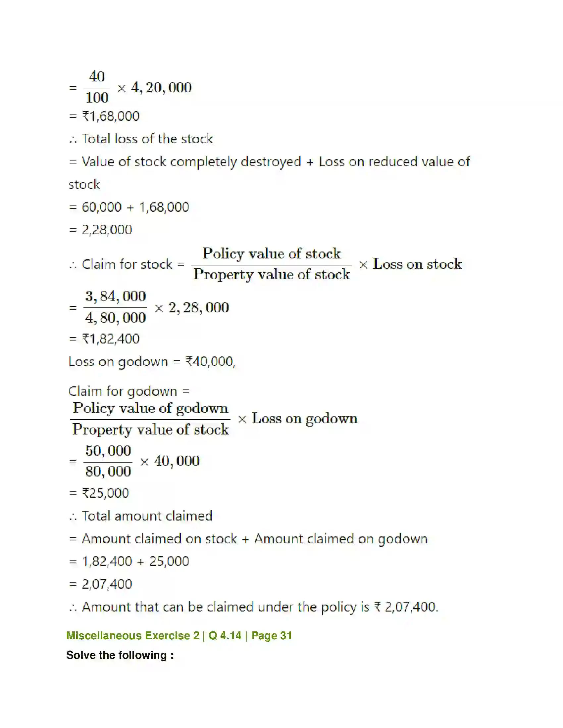This screenshot has width=563, height=728.
Task: Click the 'Policy value of stock' numerator
Action: (x=272, y=254)
